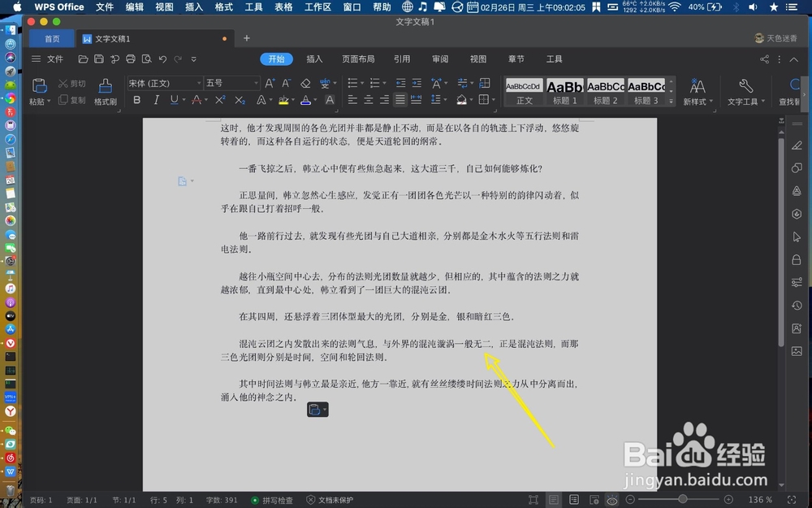Click the Print icon in quick toolbar
The image size is (812, 508).
point(131,59)
